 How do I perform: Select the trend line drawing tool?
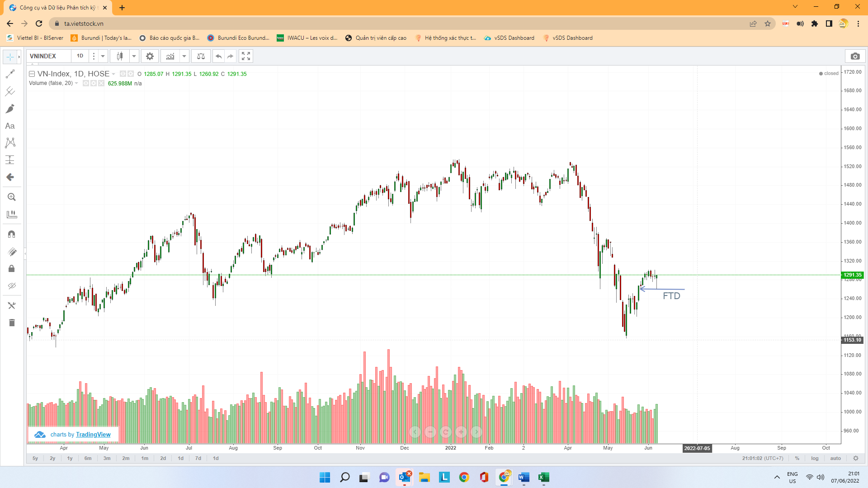pos(10,74)
